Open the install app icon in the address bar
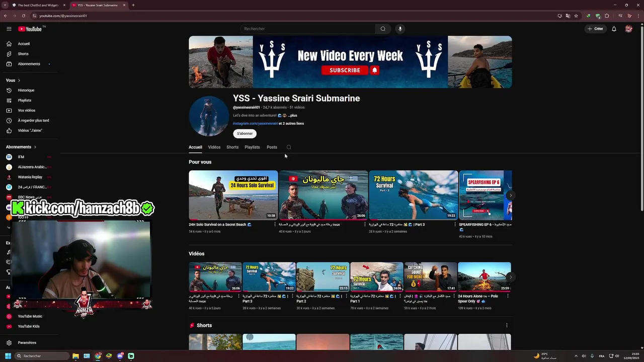Viewport: 644px width, 362px height. pyautogui.click(x=560, y=16)
